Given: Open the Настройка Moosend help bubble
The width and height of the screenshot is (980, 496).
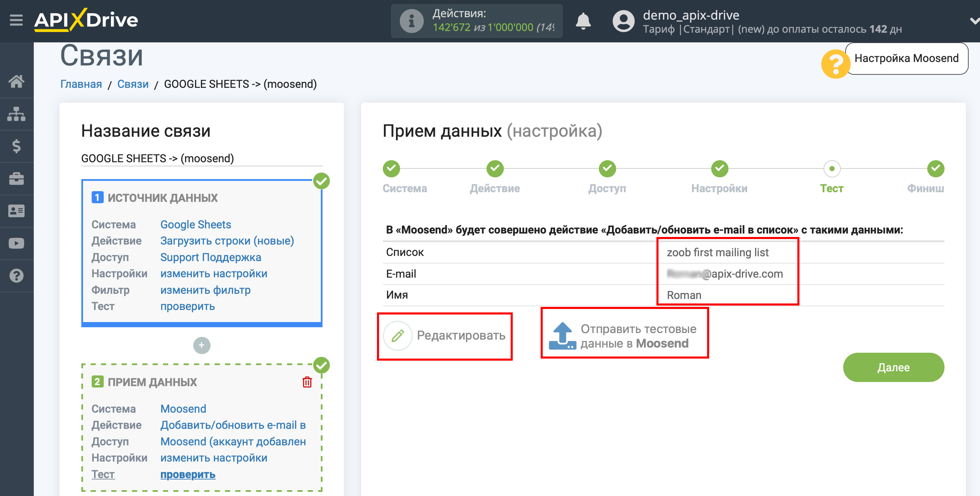Looking at the screenshot, I should click(x=906, y=58).
